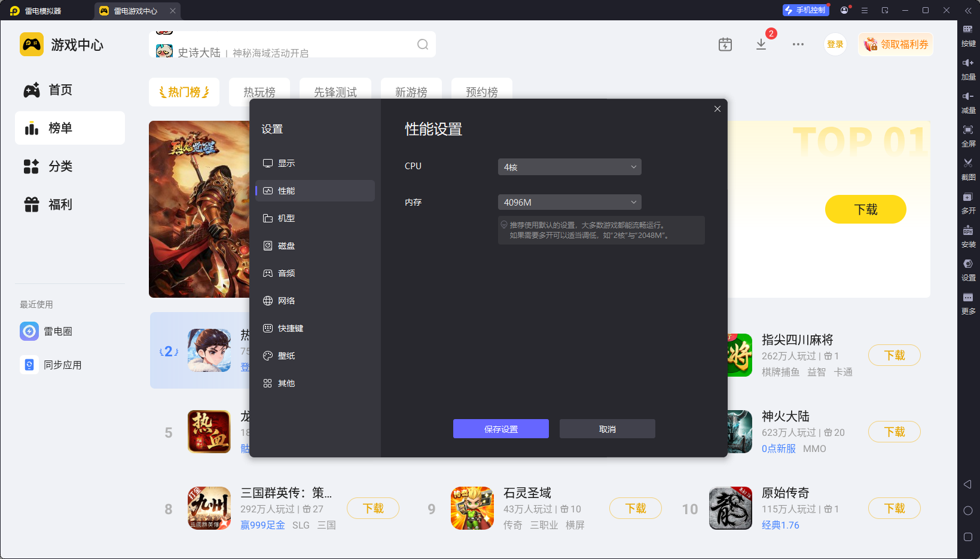Switch to the 雷电游戏中心 tab
Image resolution: width=980 pixels, height=559 pixels.
(x=135, y=11)
